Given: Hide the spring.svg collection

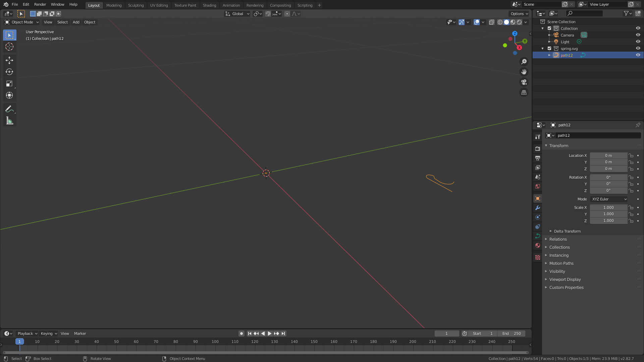Looking at the screenshot, I should 638,48.
